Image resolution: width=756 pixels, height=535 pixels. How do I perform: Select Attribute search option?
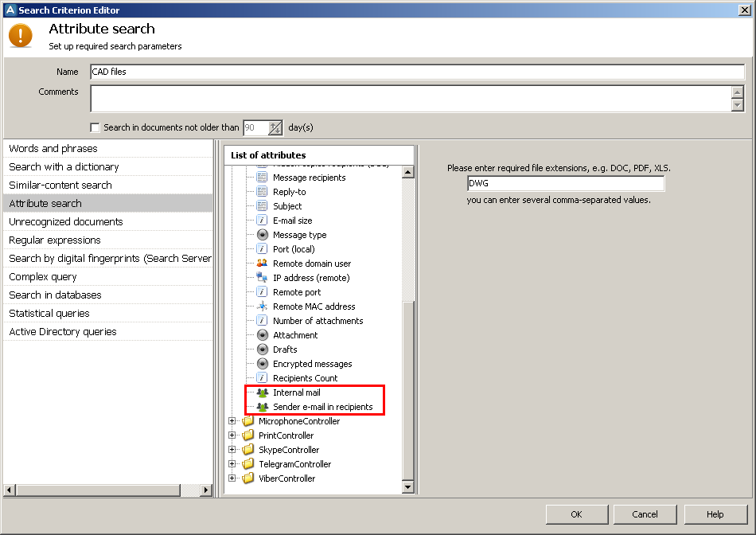[x=108, y=204]
